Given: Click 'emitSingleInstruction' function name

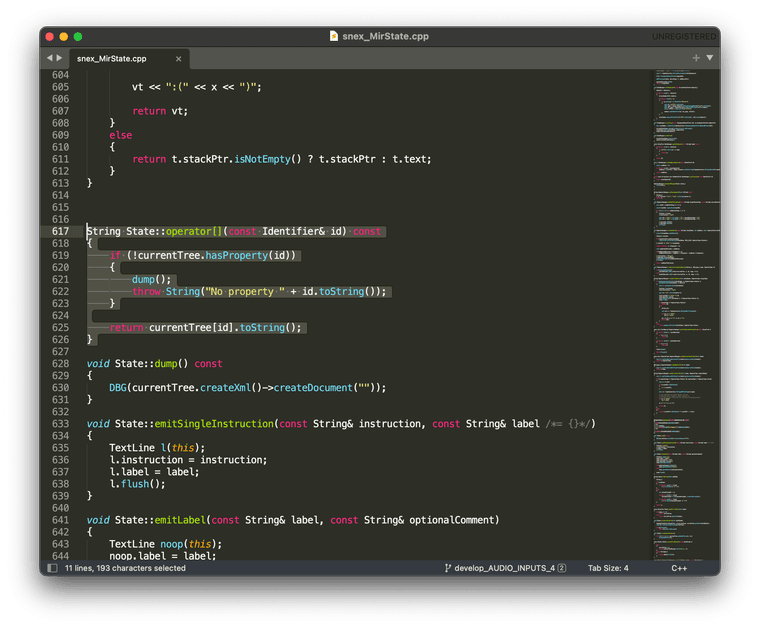Looking at the screenshot, I should (214, 424).
